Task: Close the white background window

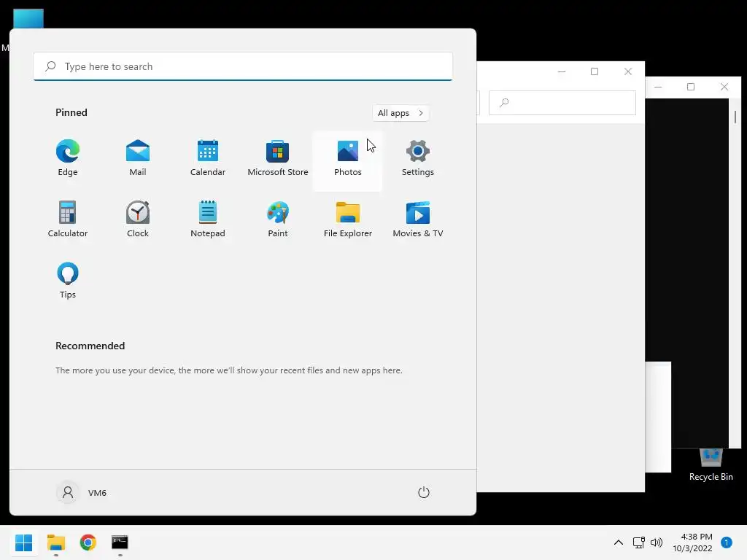Action: [x=628, y=71]
